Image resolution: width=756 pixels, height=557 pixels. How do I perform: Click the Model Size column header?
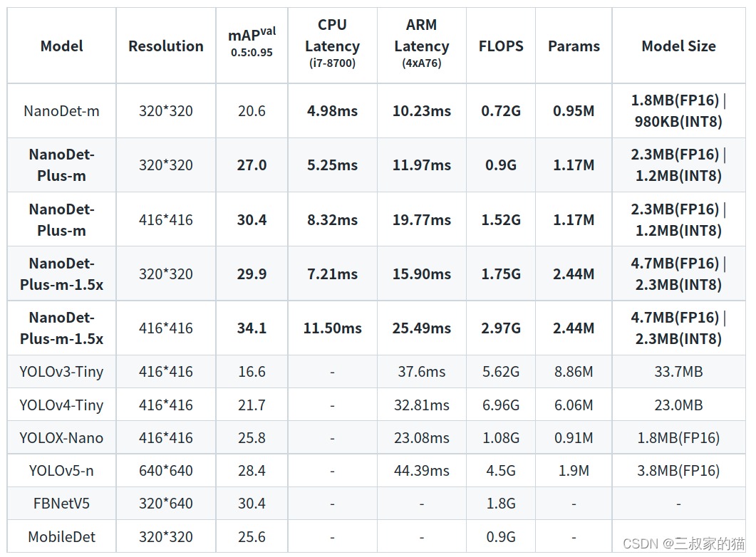click(678, 46)
